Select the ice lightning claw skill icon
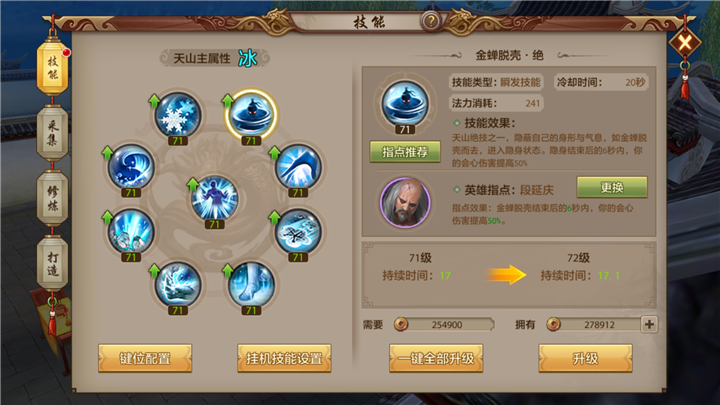Image resolution: width=720 pixels, height=405 pixels. point(178,285)
